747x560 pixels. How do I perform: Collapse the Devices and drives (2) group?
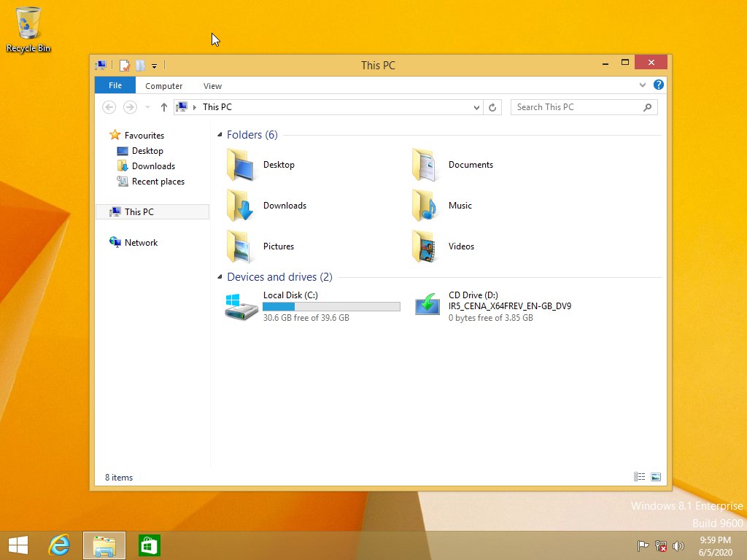tap(220, 276)
